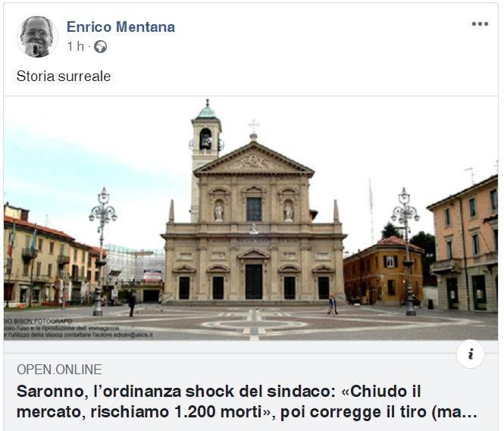Click the scaffolded building left of church
This screenshot has width=504, height=431.
135,271
